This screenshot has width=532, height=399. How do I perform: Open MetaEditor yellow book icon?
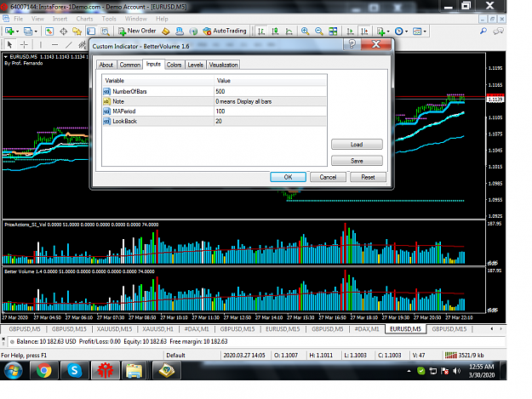coord(166,31)
